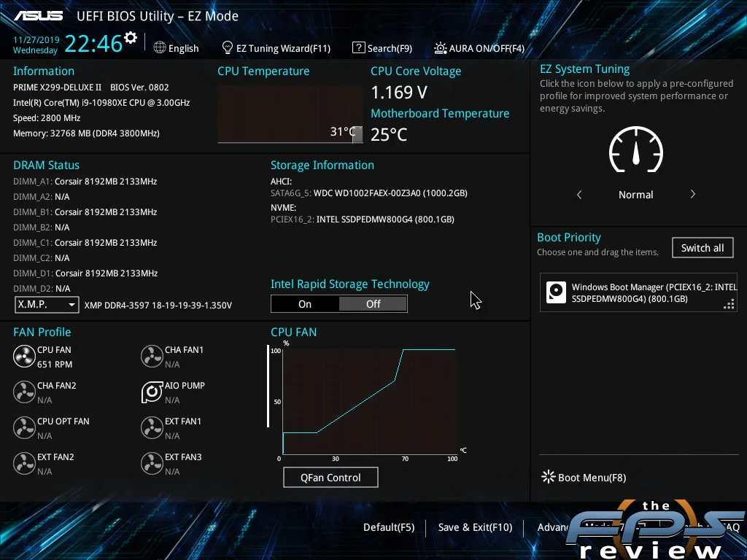
Task: Select the Windows Boot Manager boot entry
Action: point(638,292)
